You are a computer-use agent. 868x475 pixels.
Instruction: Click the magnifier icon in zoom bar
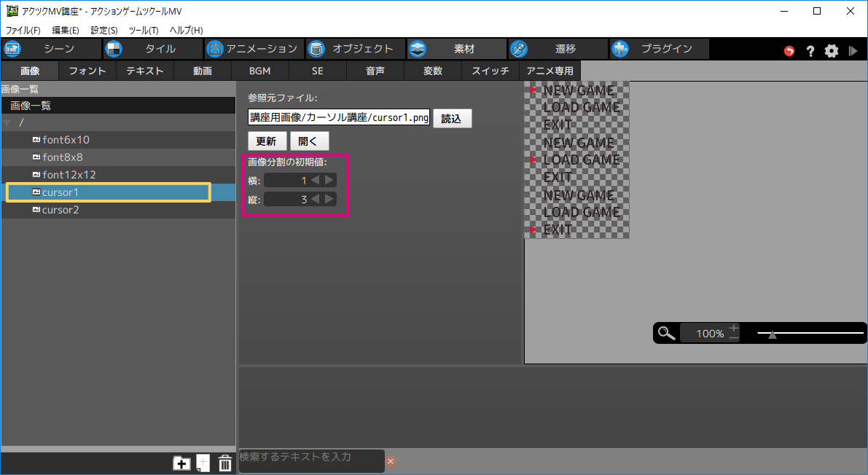tap(666, 334)
